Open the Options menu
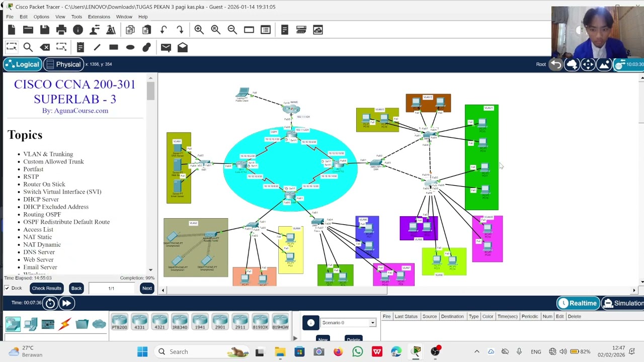The image size is (644, 362). [x=41, y=17]
